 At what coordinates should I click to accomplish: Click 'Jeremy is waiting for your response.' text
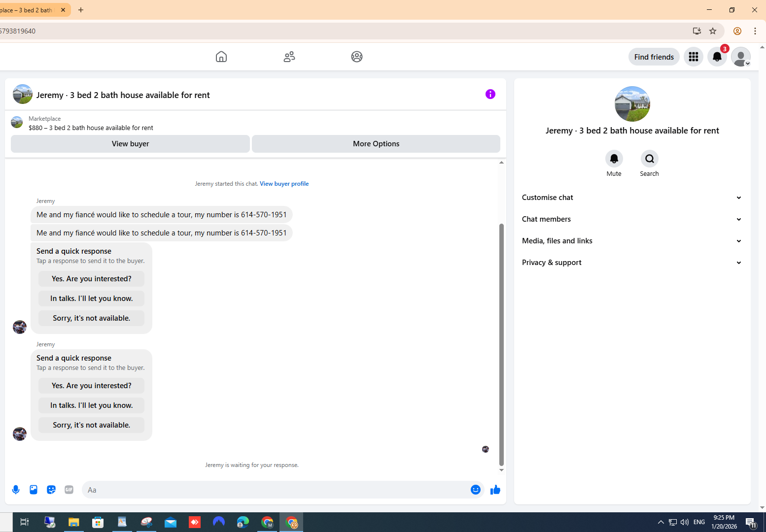[x=252, y=465]
